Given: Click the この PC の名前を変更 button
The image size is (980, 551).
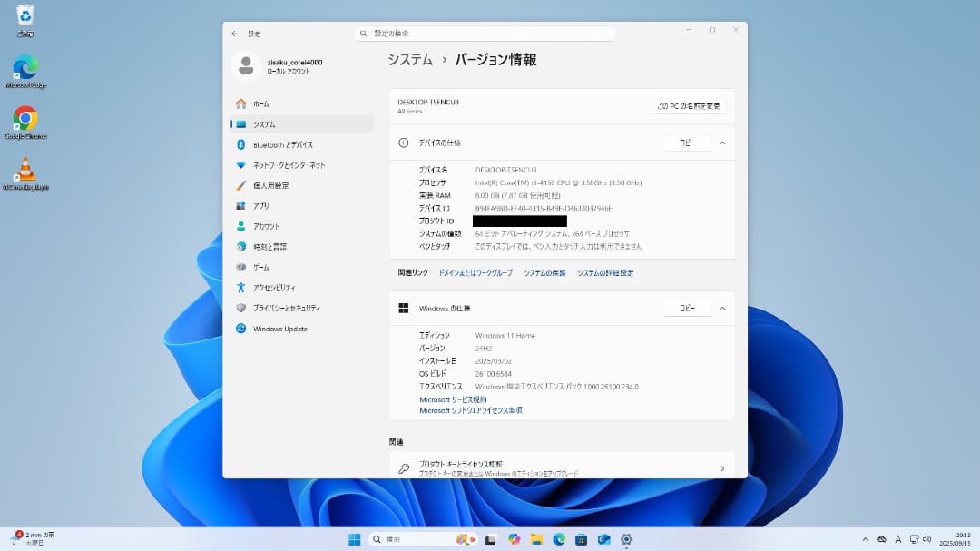Looking at the screenshot, I should tap(688, 106).
